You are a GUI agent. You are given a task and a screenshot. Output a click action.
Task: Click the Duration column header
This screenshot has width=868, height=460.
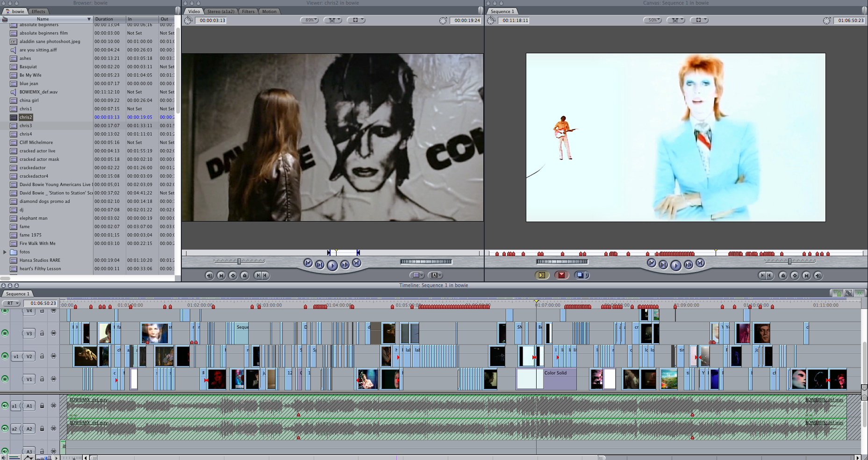[109, 19]
